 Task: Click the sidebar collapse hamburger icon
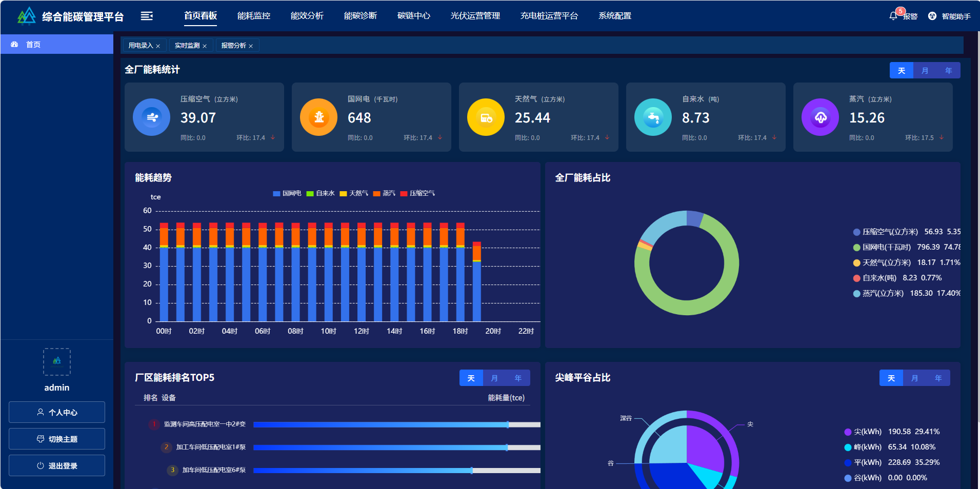(147, 16)
